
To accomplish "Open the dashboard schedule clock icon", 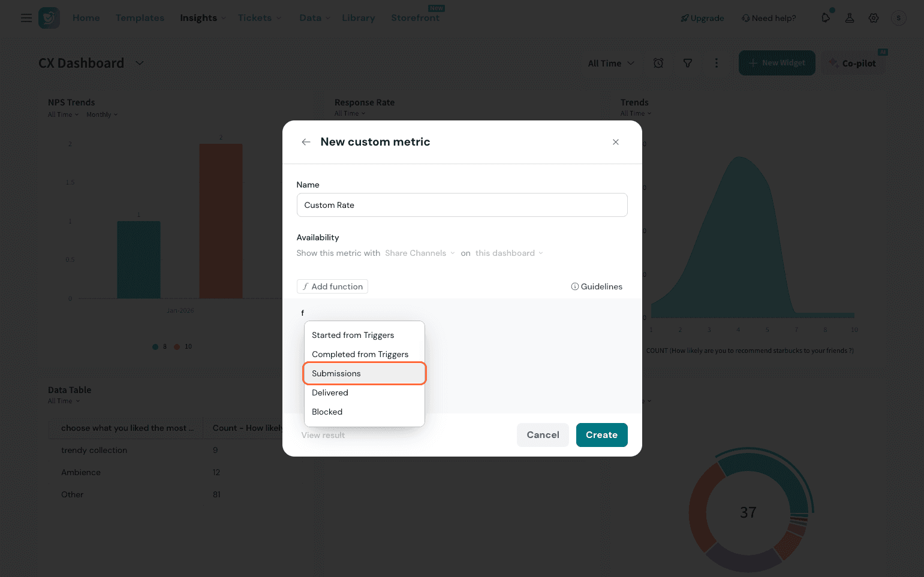I will click(x=658, y=63).
